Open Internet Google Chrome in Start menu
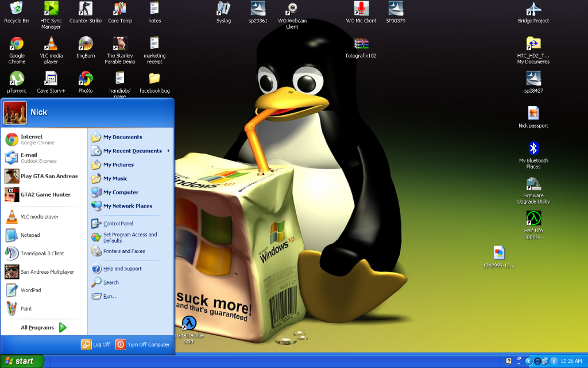Image resolution: width=588 pixels, height=368 pixels. pos(44,140)
